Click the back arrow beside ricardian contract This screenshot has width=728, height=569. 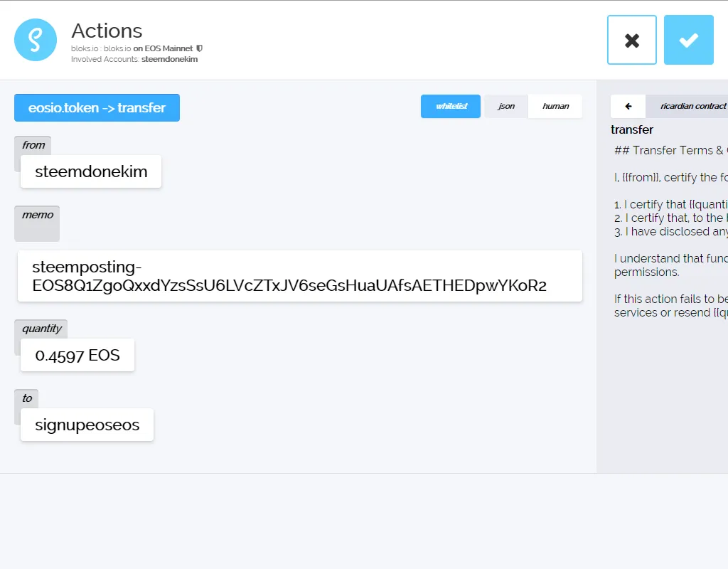[628, 107]
